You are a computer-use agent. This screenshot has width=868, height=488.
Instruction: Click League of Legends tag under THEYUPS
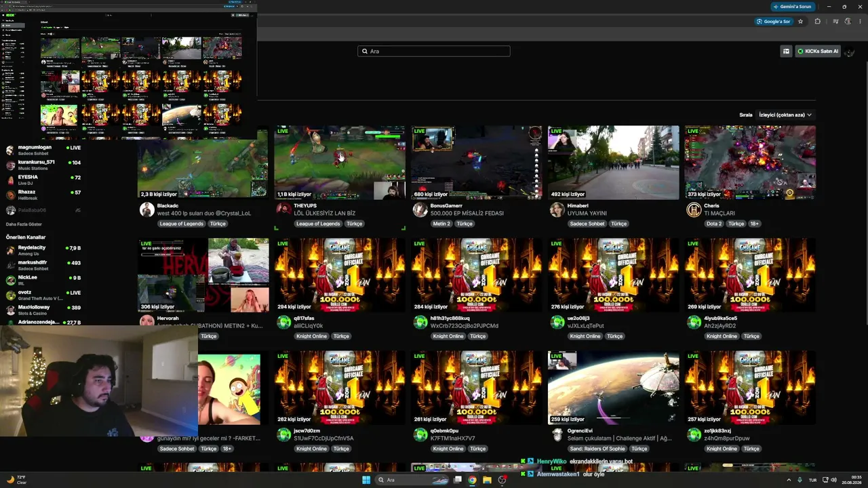pos(318,224)
